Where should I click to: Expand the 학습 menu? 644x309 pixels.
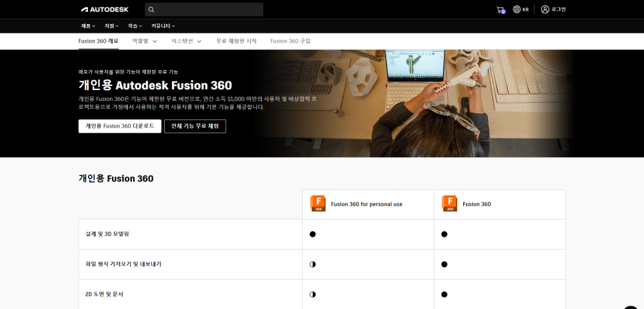click(135, 26)
